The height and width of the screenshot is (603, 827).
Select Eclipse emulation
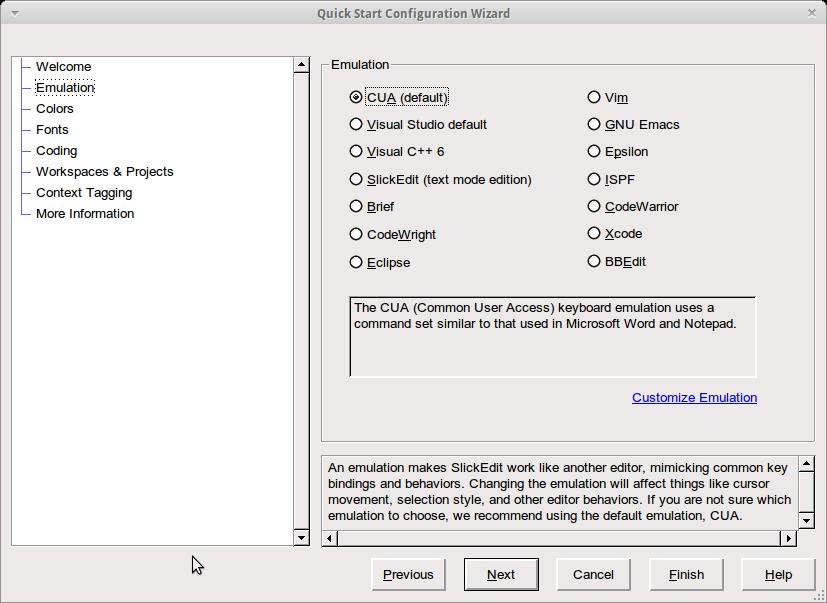pos(356,262)
